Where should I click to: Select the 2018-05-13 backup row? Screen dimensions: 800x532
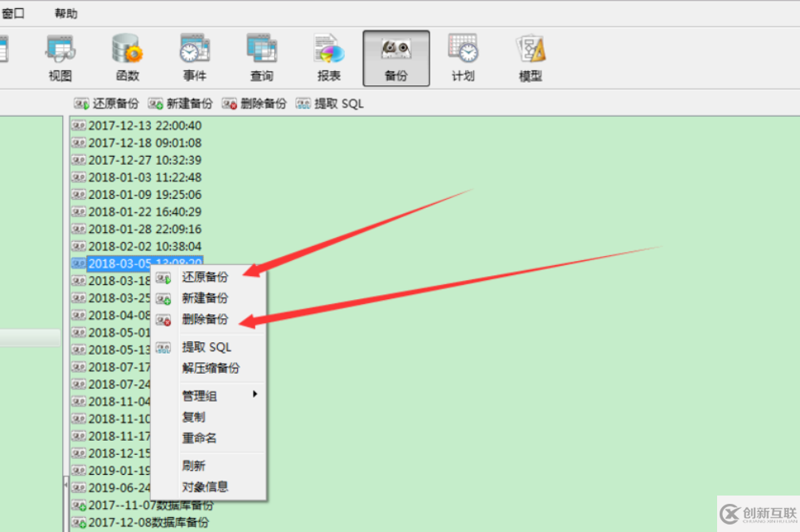(111, 350)
